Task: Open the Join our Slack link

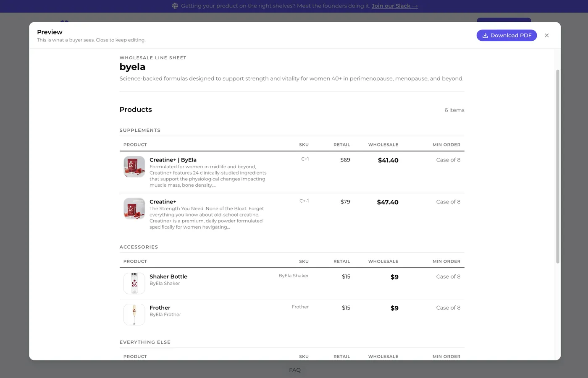Action: [x=394, y=6]
